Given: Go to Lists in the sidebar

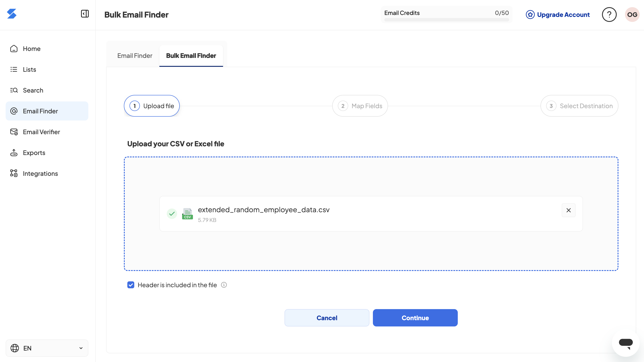Looking at the screenshot, I should click(47, 69).
